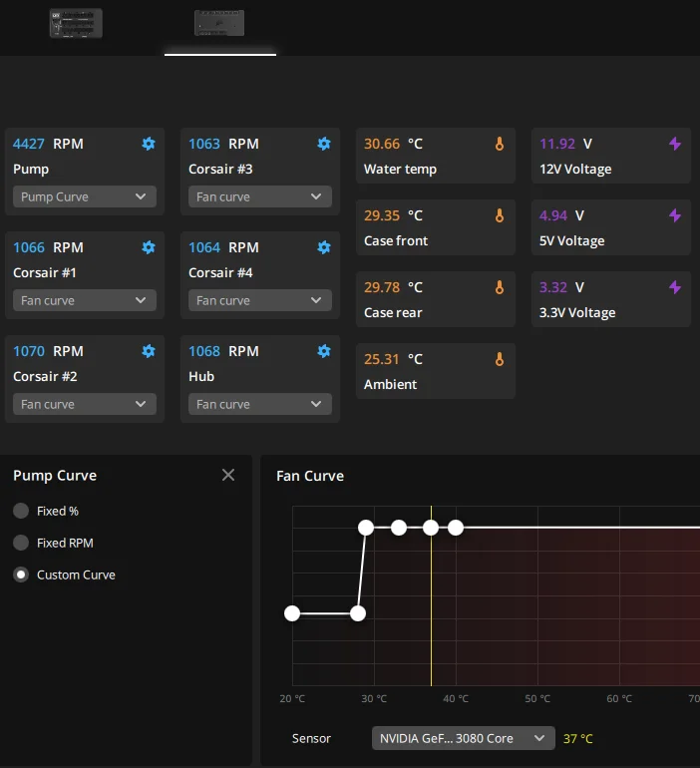Viewport: 700px width, 768px height.
Task: Click lightning icon on 12V Voltage card
Action: 675,144
